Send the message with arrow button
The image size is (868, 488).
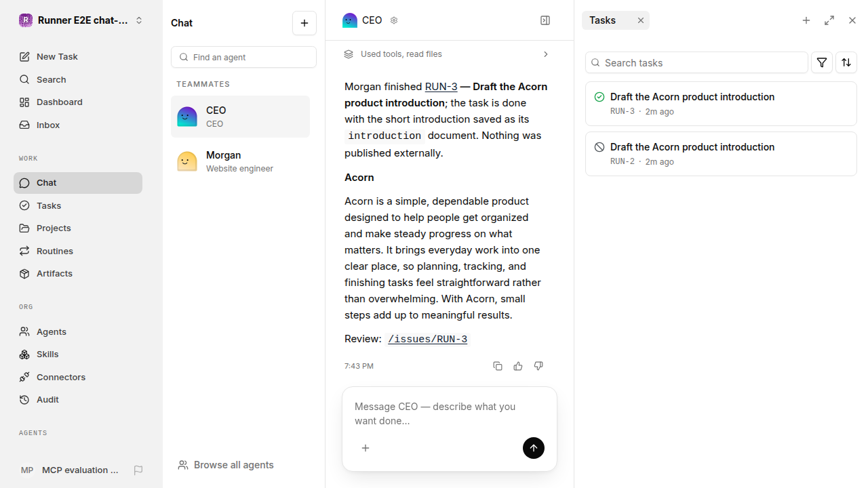(534, 448)
